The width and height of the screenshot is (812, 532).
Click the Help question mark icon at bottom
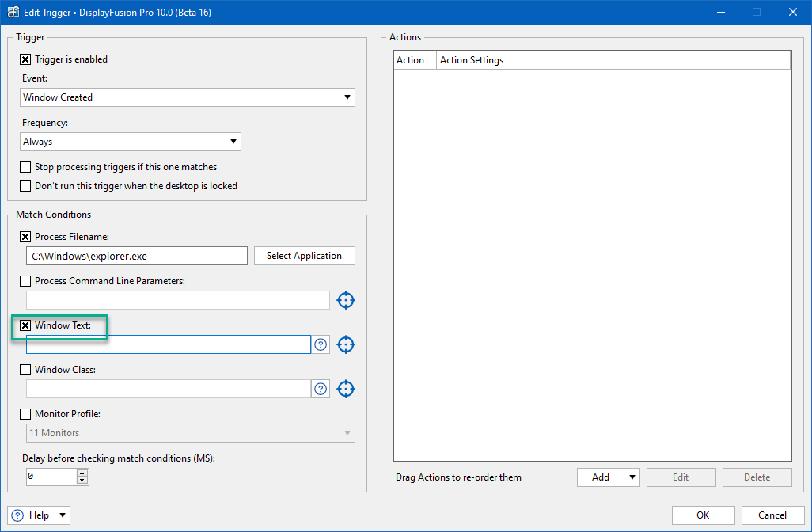[17, 515]
